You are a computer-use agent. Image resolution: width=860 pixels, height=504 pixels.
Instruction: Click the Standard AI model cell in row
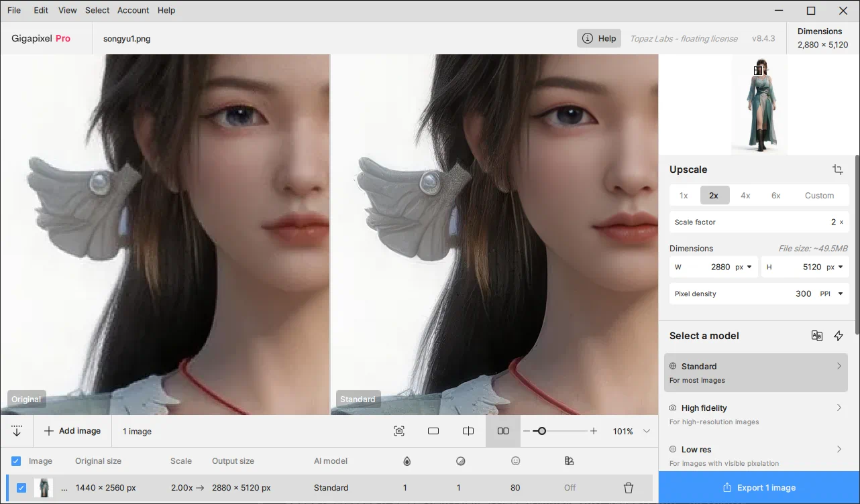click(331, 488)
